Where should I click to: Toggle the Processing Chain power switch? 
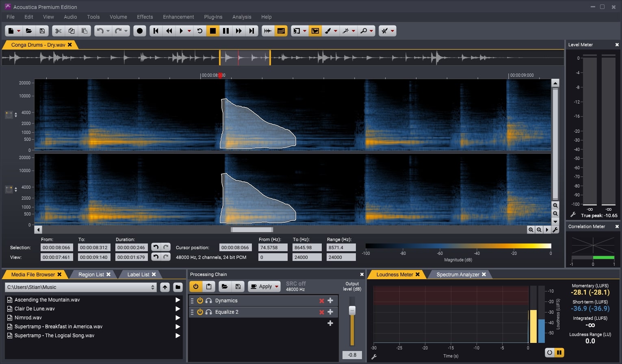tap(196, 286)
